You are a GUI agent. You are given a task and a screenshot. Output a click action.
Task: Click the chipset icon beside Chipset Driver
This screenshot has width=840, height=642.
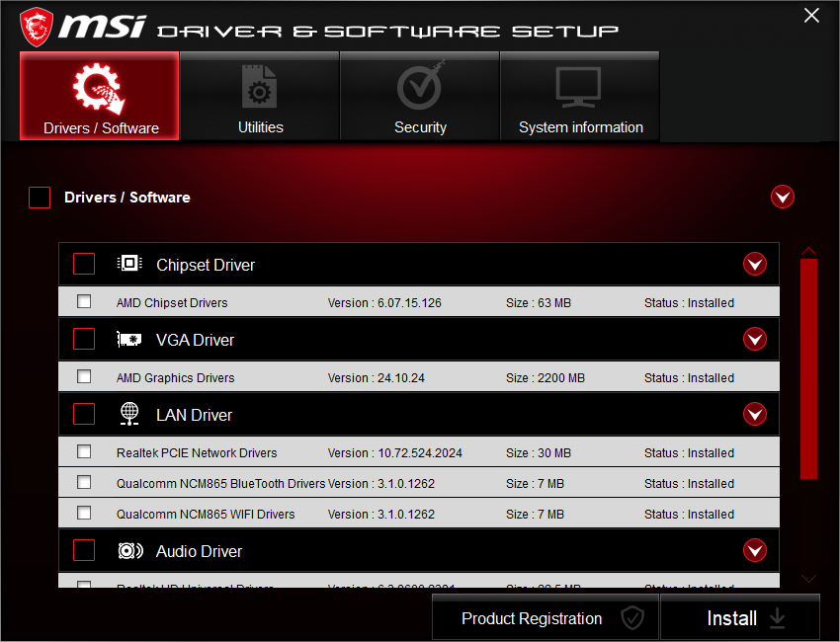point(129,264)
